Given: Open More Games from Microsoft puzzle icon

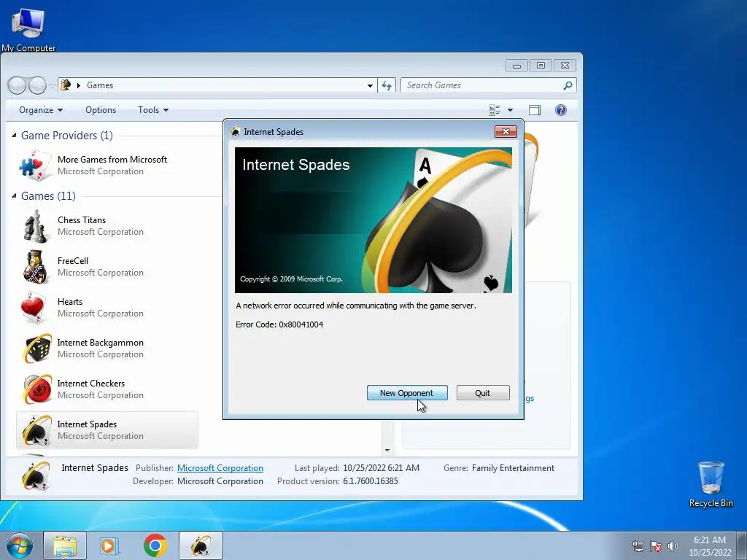Looking at the screenshot, I should [x=35, y=166].
